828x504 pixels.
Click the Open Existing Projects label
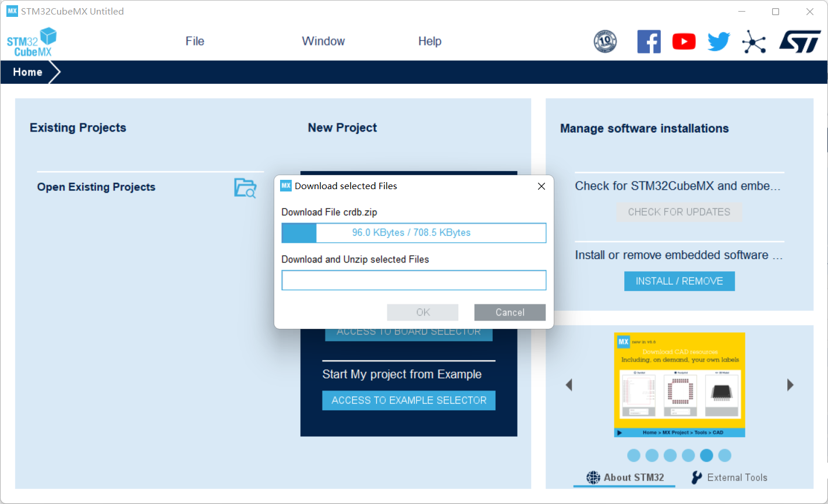coord(96,187)
